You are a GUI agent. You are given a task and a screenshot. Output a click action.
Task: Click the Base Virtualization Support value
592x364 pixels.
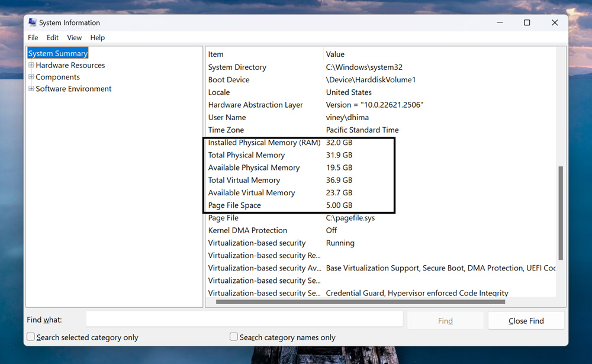coord(440,268)
